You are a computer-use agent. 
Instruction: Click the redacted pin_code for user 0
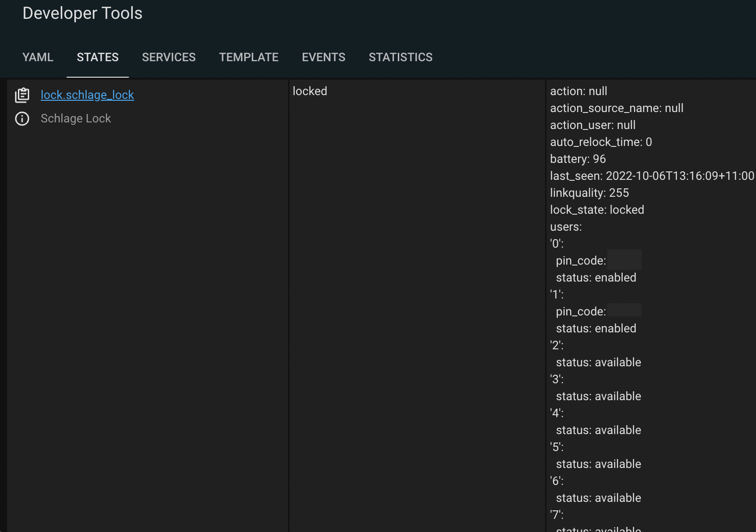click(x=625, y=259)
